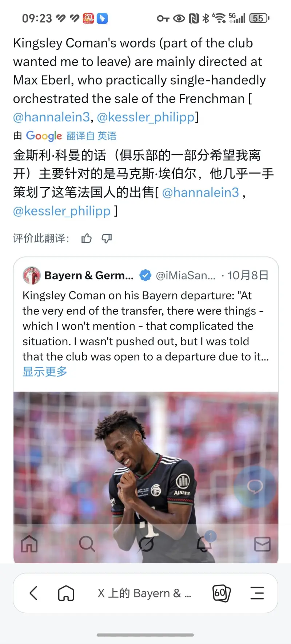Go back with browser back arrow

click(33, 593)
